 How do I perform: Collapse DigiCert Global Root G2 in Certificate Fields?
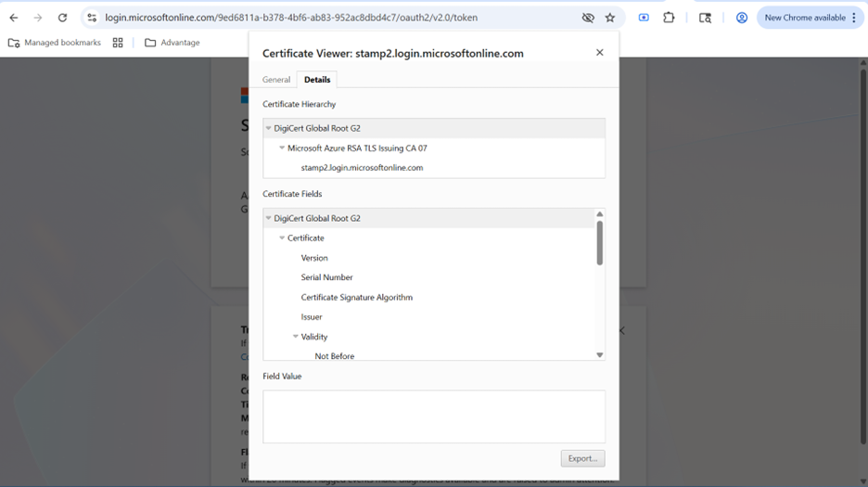click(x=269, y=218)
